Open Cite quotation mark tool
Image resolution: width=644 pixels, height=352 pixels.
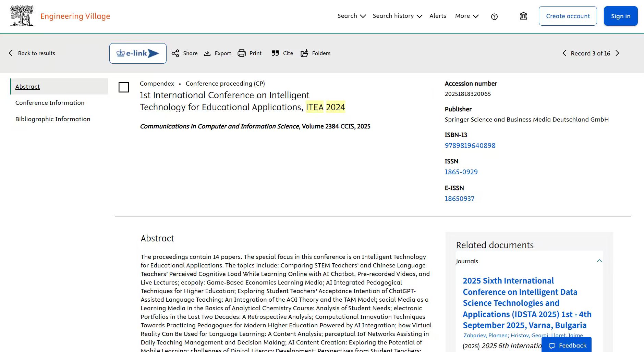[x=275, y=53]
